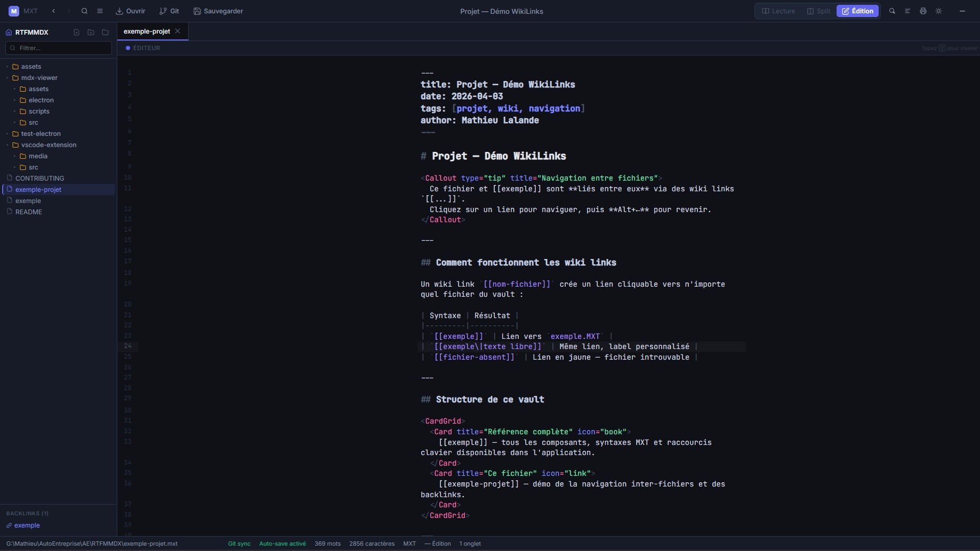Click the link icon beside exemple backlink
The height and width of the screenshot is (551, 980).
click(x=9, y=525)
